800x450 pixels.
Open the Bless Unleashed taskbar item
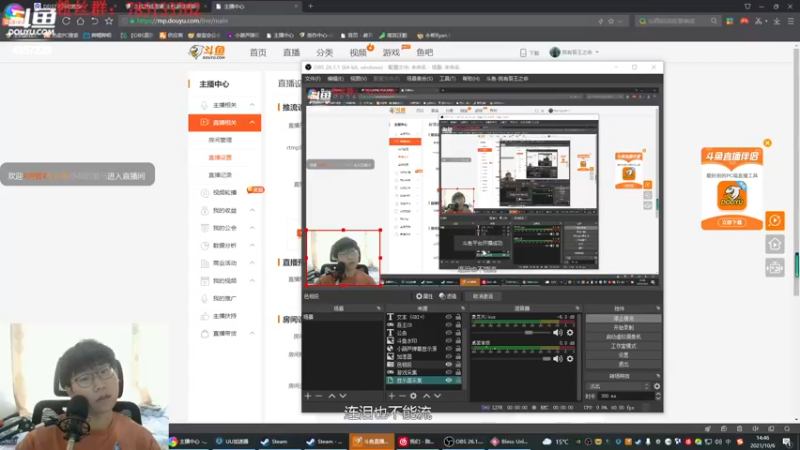[510, 441]
